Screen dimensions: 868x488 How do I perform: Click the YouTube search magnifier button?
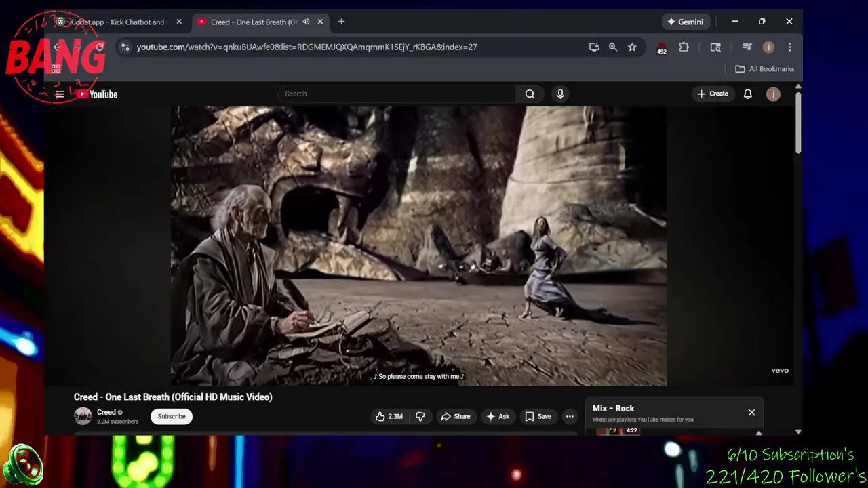click(530, 94)
